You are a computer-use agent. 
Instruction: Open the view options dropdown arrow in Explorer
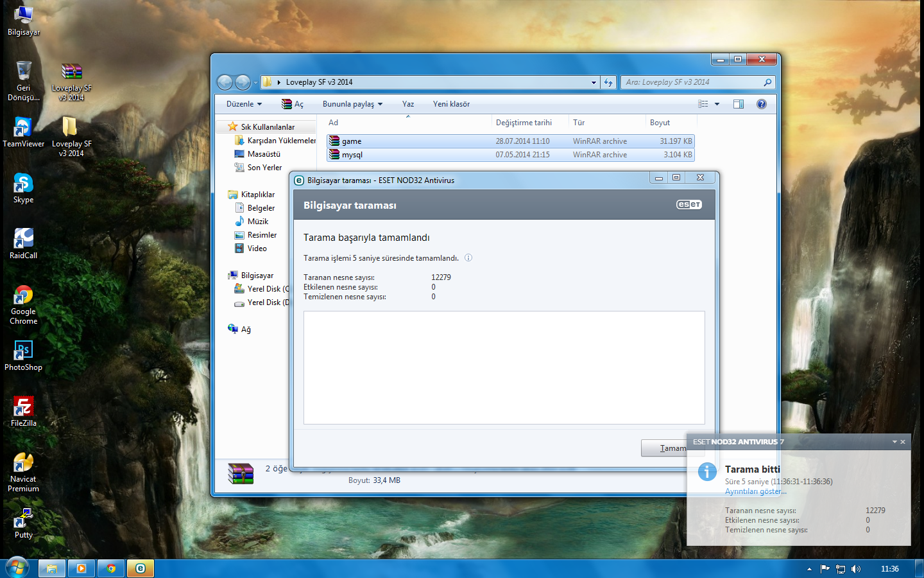[x=717, y=104]
